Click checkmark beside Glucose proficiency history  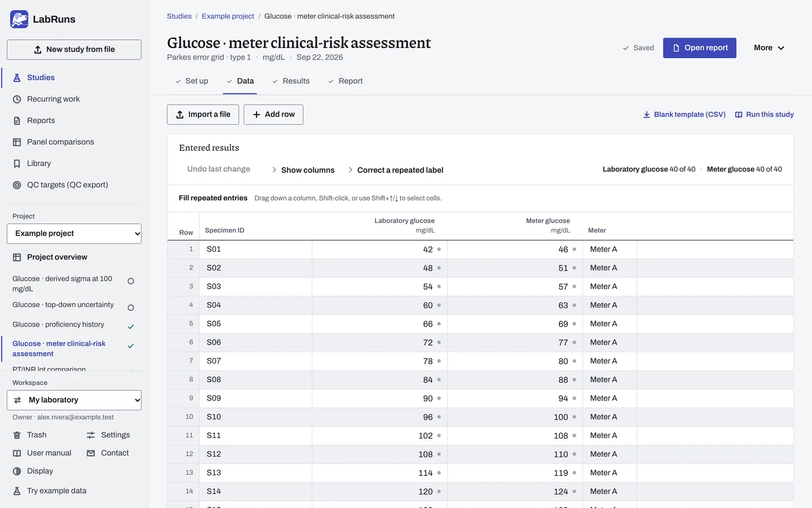pos(131,327)
